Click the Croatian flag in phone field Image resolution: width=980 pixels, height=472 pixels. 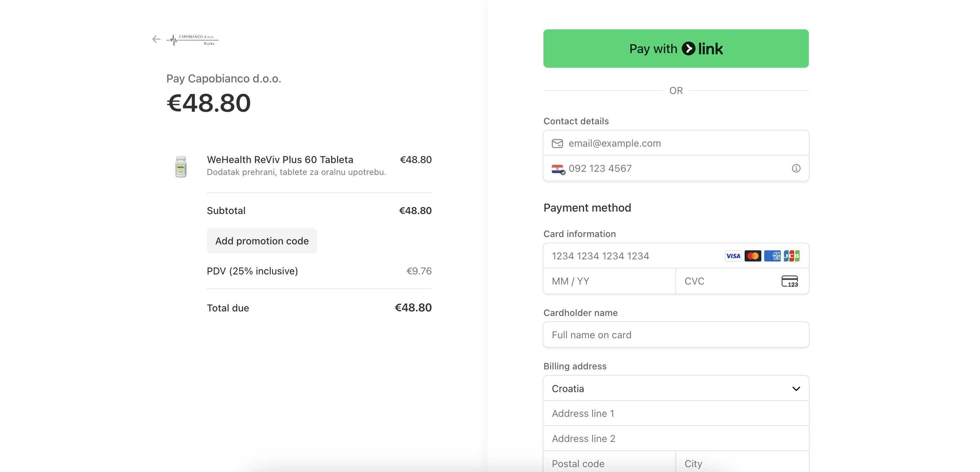[x=557, y=169]
